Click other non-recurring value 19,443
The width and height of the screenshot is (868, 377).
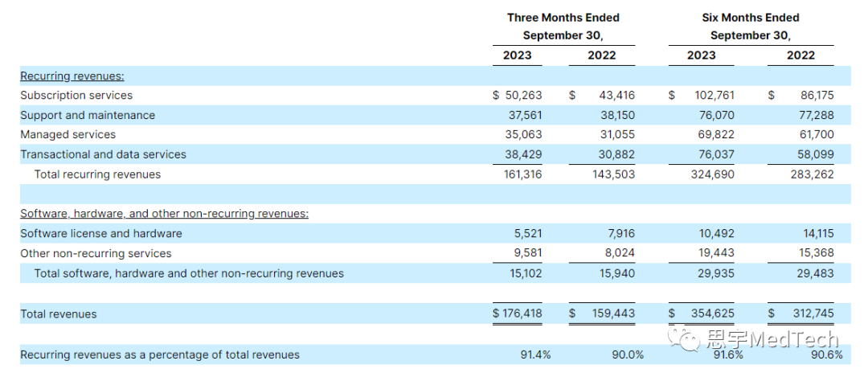coord(717,253)
